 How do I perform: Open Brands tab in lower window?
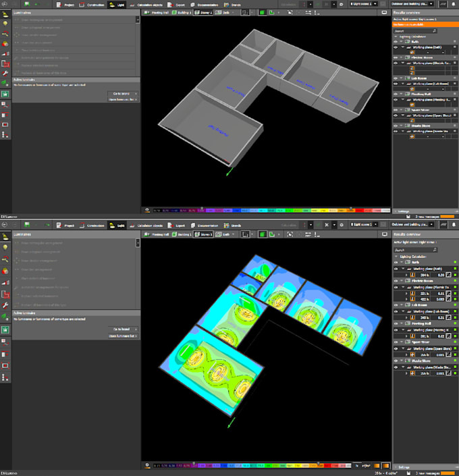(232, 226)
